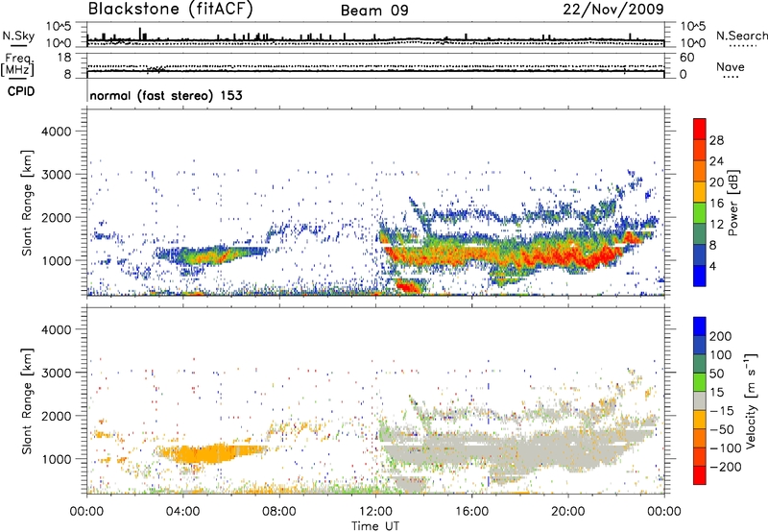
Task: Click the '24' power colorbar tick label
Action: coord(716,161)
